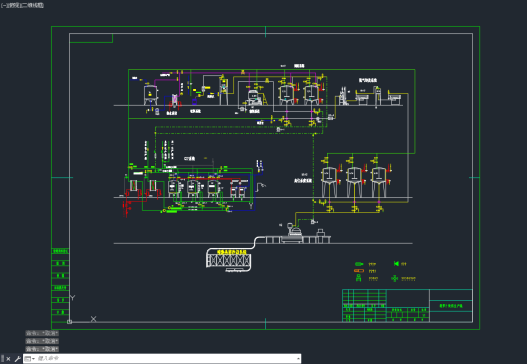527x364 pixels.
Task: Open recent commands dropdown in command line
Action: coord(30,359)
